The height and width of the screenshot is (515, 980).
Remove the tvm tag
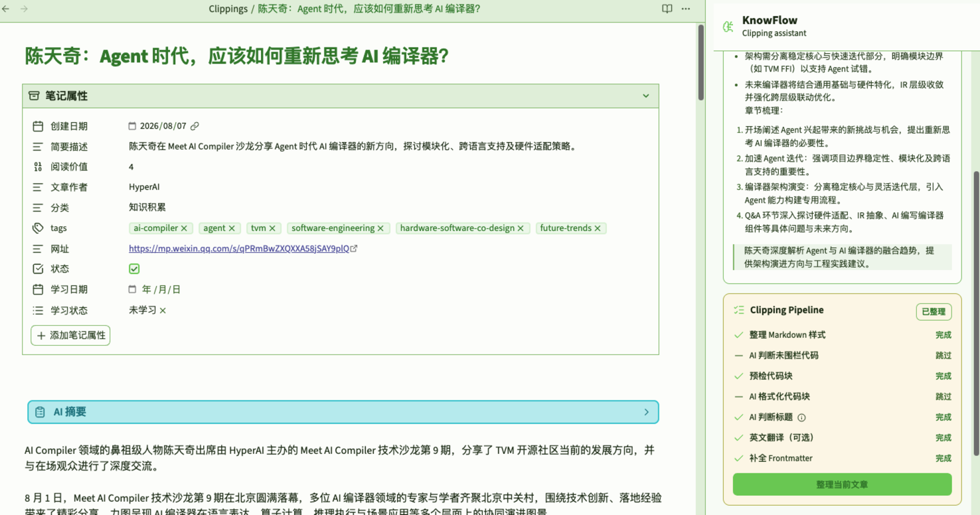click(x=272, y=228)
